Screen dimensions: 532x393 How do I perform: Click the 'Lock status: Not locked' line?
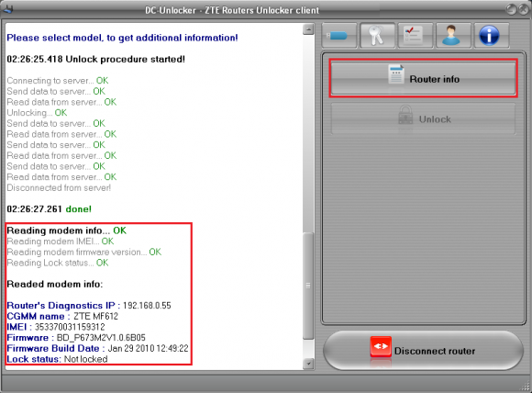(57, 359)
